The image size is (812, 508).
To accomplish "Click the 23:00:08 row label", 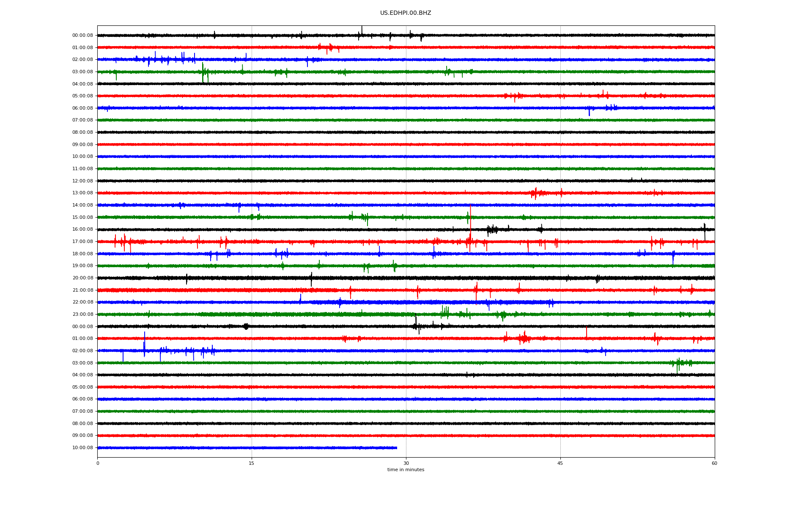I will tap(82, 315).
